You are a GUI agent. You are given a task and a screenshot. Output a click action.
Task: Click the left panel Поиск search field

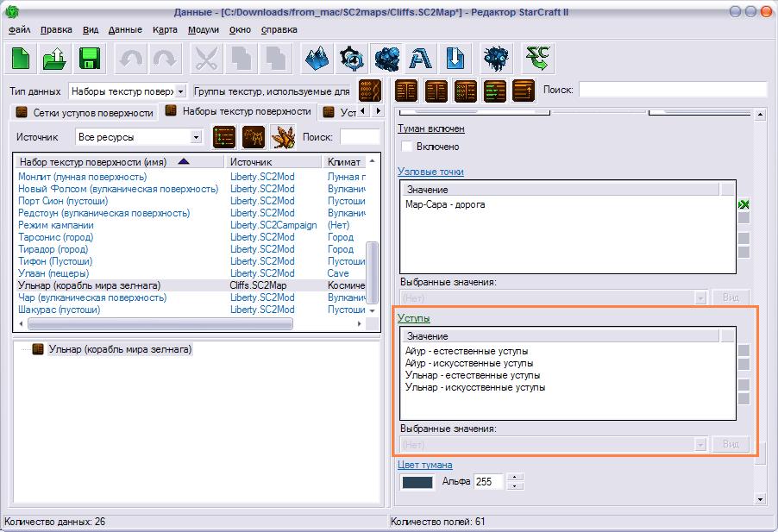click(x=360, y=137)
